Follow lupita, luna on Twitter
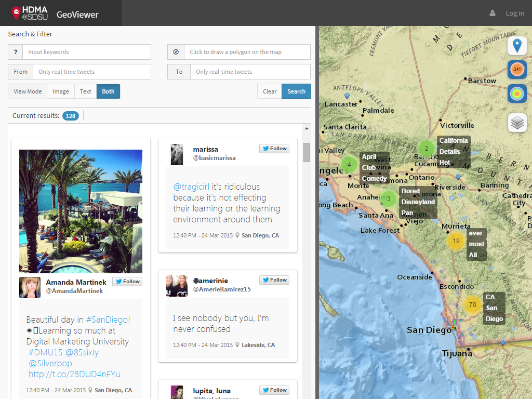The height and width of the screenshot is (399, 532). (x=274, y=390)
